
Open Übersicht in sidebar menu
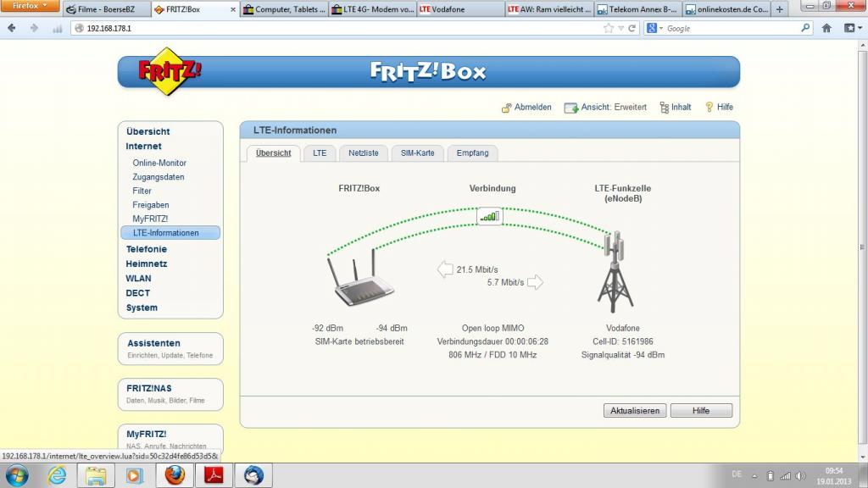pyautogui.click(x=147, y=131)
